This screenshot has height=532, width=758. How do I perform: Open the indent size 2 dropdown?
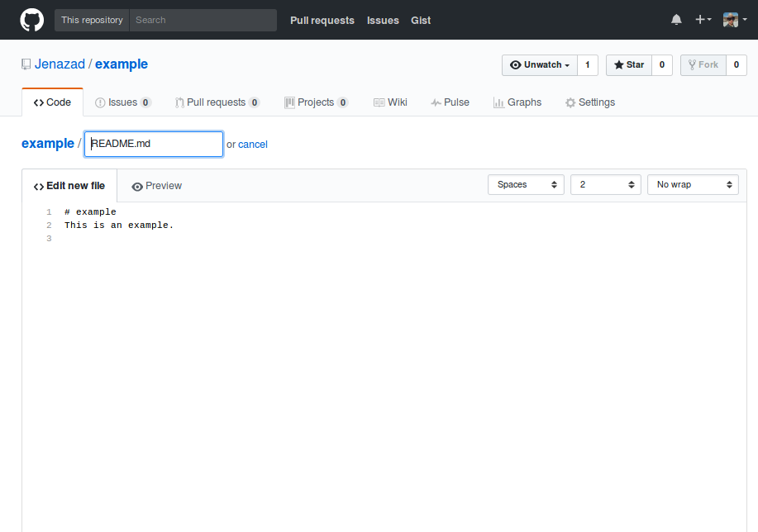606,184
